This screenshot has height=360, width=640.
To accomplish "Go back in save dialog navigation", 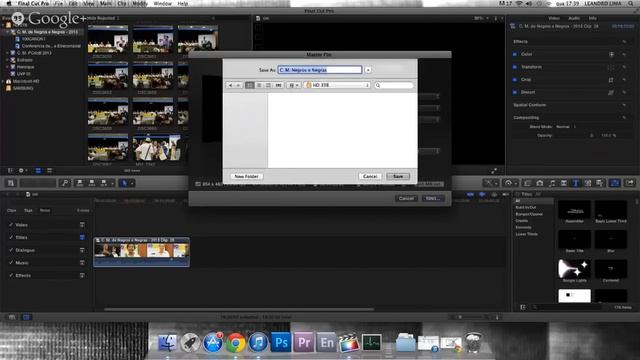I will point(230,85).
